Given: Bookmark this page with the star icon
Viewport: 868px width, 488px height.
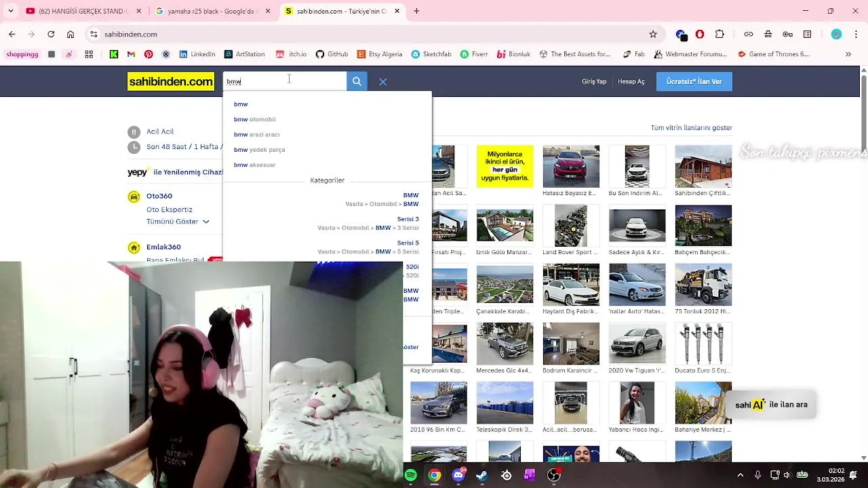Looking at the screenshot, I should (x=653, y=34).
